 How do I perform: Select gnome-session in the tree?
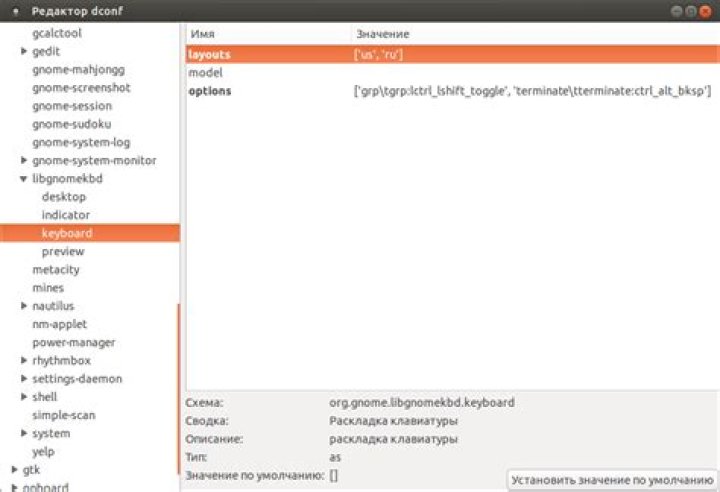pos(72,106)
